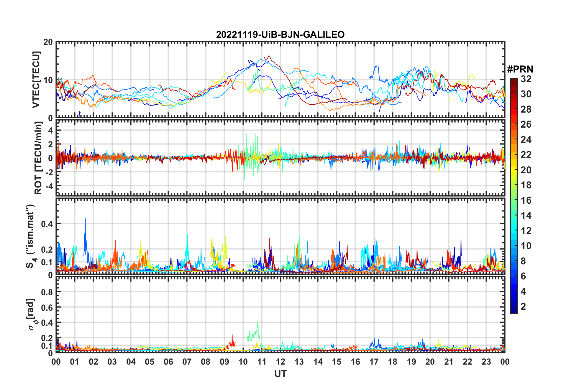Click ROT y-axis tick label -4

tap(49, 186)
